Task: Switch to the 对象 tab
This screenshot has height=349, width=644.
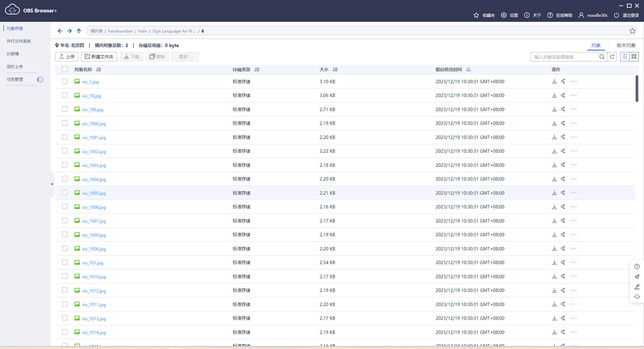Action: click(x=596, y=46)
